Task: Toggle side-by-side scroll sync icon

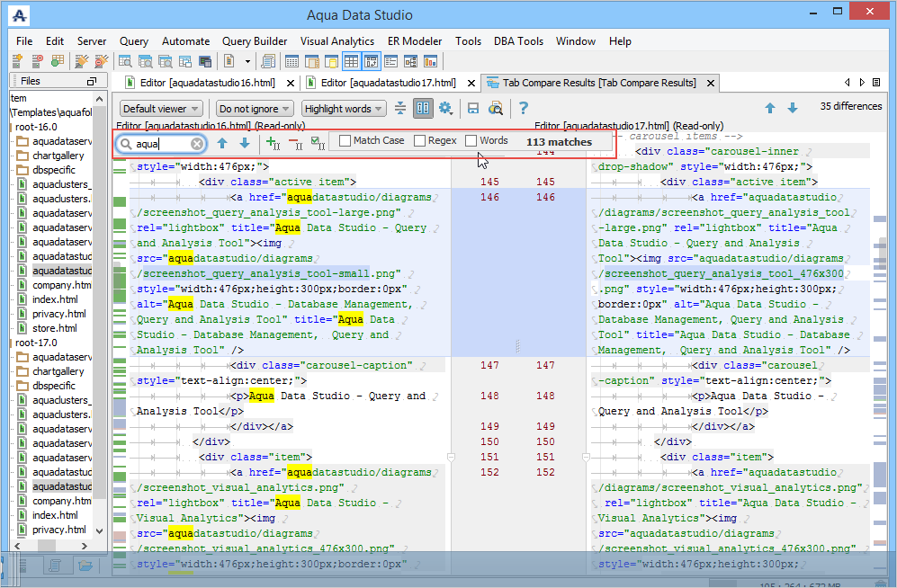Action: (x=423, y=109)
